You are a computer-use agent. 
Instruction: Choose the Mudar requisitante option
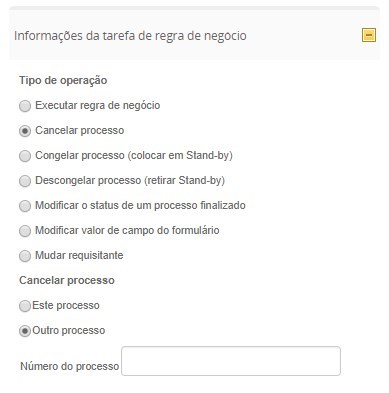pyautogui.click(x=25, y=256)
